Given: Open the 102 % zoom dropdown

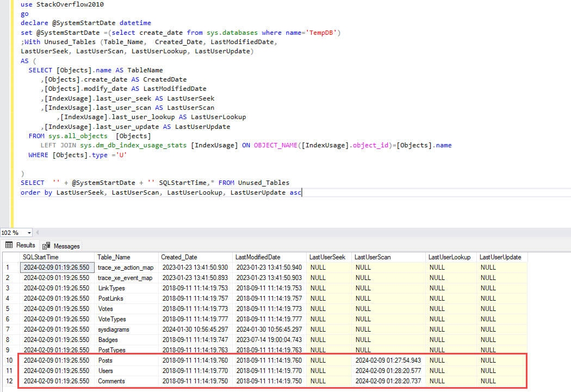Looking at the screenshot, I should (x=29, y=233).
